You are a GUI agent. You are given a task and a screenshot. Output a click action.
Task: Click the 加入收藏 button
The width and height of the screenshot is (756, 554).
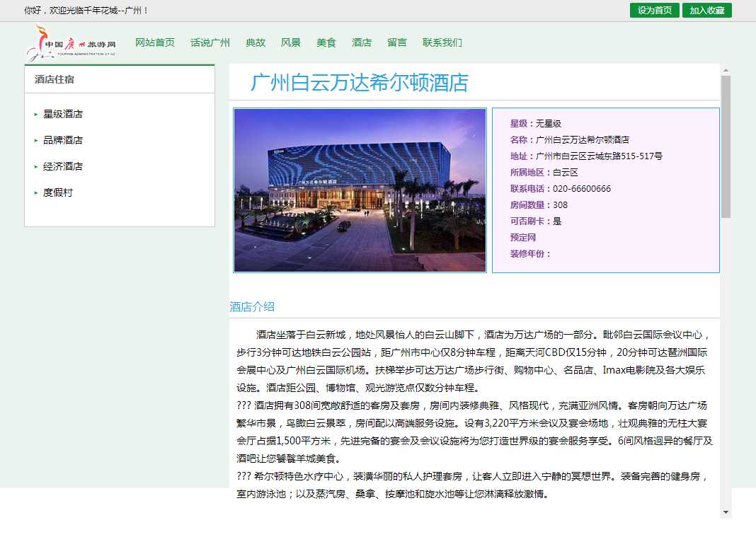click(706, 11)
